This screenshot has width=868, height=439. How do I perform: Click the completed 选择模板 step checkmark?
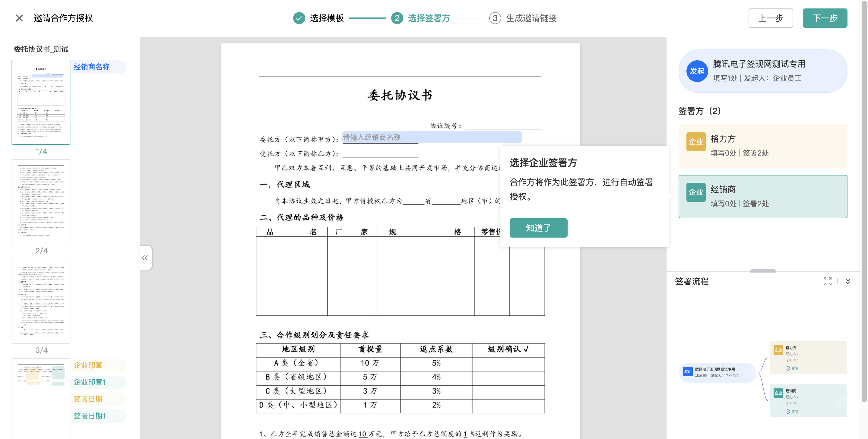(299, 18)
